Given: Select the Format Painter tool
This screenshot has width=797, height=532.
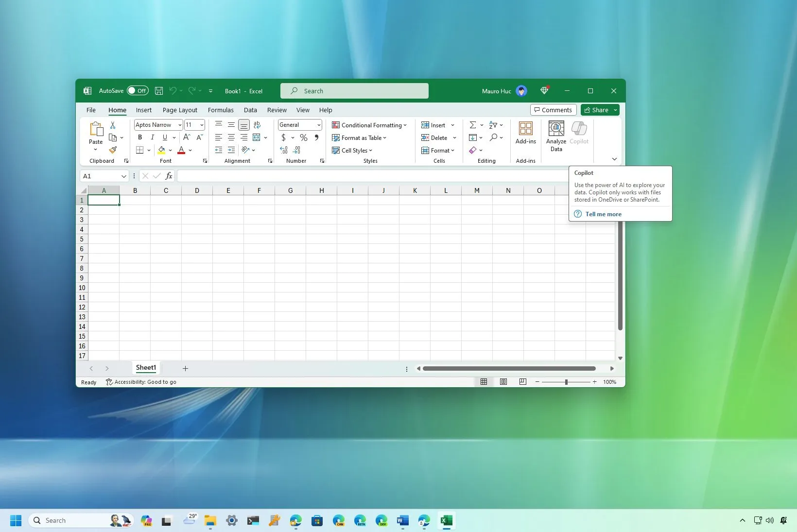Looking at the screenshot, I should coord(113,150).
